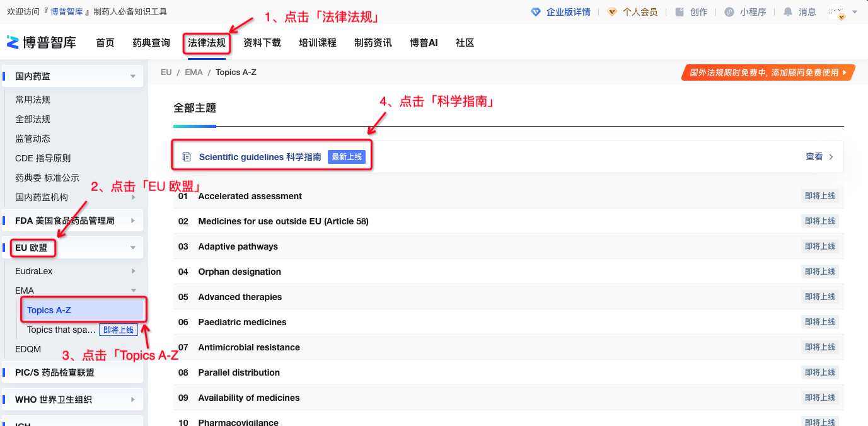Screen dimensions: 868x426
Task: Open CDE 指导原则 in sidebar
Action: 43,158
